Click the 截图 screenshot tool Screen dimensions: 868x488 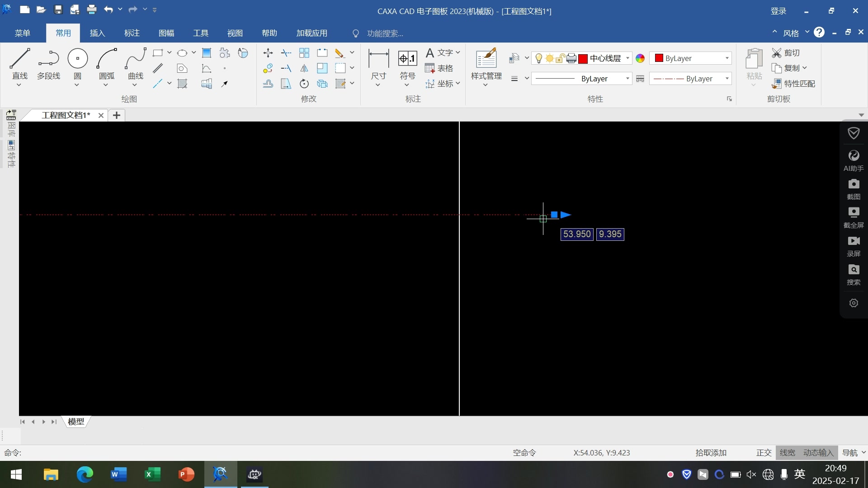tap(854, 189)
